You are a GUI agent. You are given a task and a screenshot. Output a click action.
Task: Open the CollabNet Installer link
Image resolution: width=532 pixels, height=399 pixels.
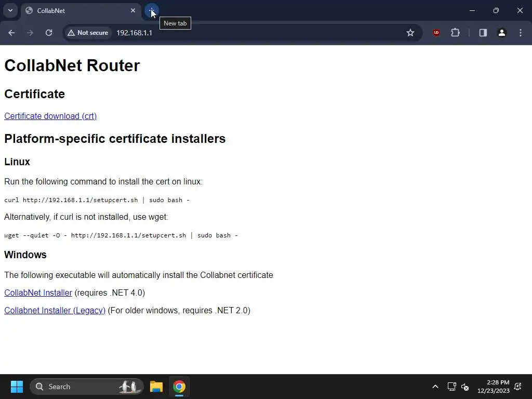pyautogui.click(x=38, y=293)
